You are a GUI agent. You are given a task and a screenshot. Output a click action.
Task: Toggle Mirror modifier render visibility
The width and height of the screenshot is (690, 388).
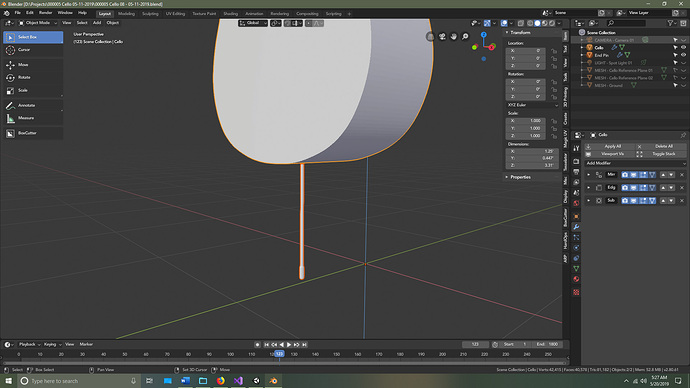(625, 175)
